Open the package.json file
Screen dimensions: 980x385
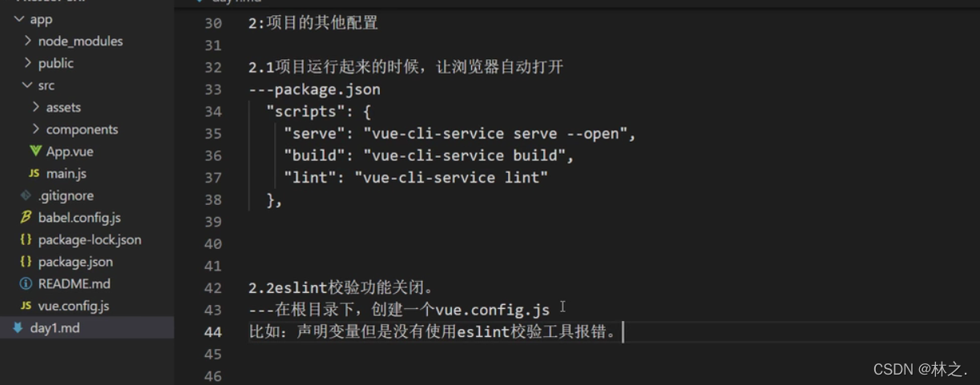(x=75, y=262)
